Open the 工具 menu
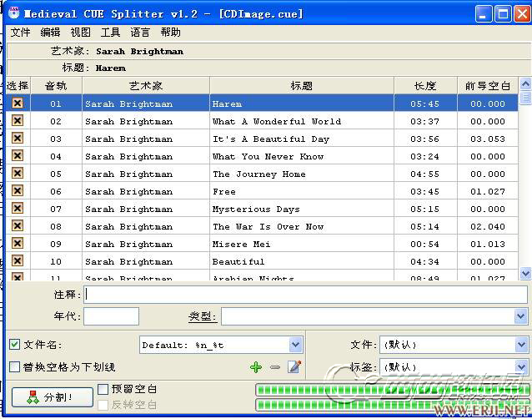 tap(110, 33)
